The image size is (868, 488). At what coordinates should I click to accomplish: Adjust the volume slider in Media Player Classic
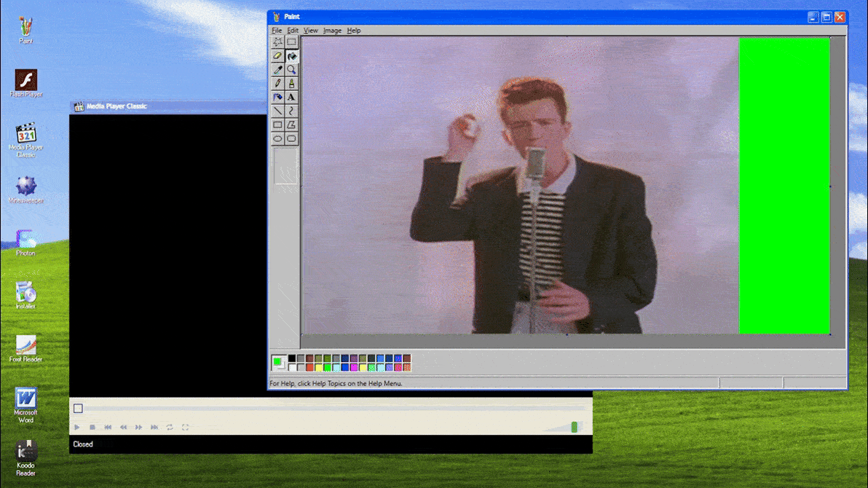pos(573,428)
